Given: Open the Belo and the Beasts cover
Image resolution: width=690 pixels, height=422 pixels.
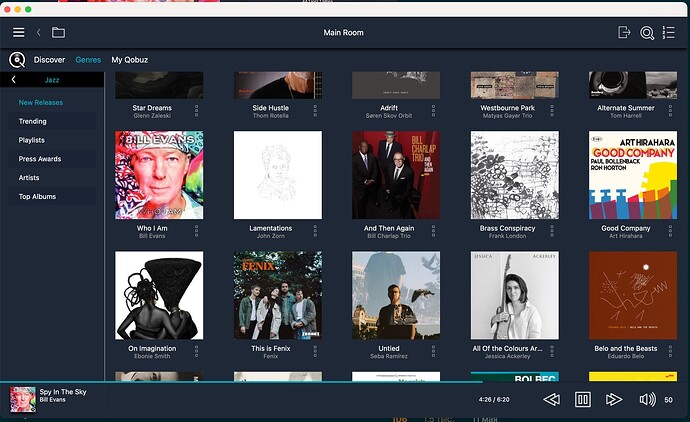Looking at the screenshot, I should (633, 295).
